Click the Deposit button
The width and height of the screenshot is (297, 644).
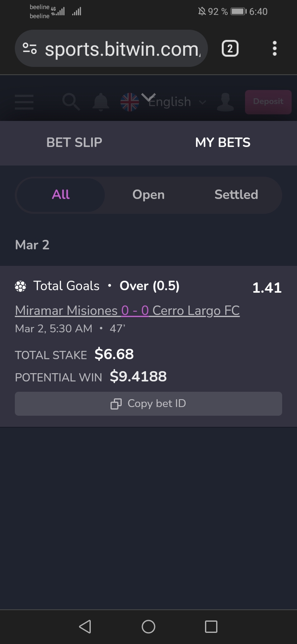[x=268, y=102]
